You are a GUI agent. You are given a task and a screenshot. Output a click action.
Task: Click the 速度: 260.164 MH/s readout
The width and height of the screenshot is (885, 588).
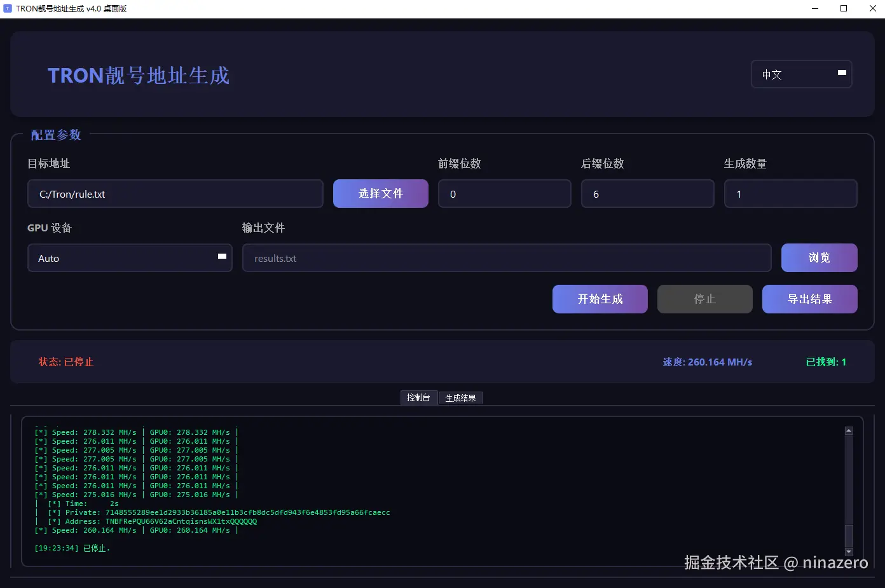708,362
